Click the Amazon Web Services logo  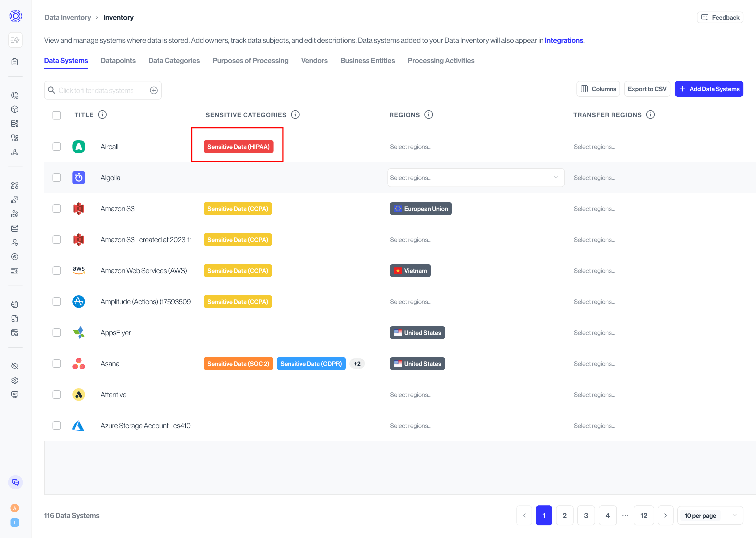78,271
